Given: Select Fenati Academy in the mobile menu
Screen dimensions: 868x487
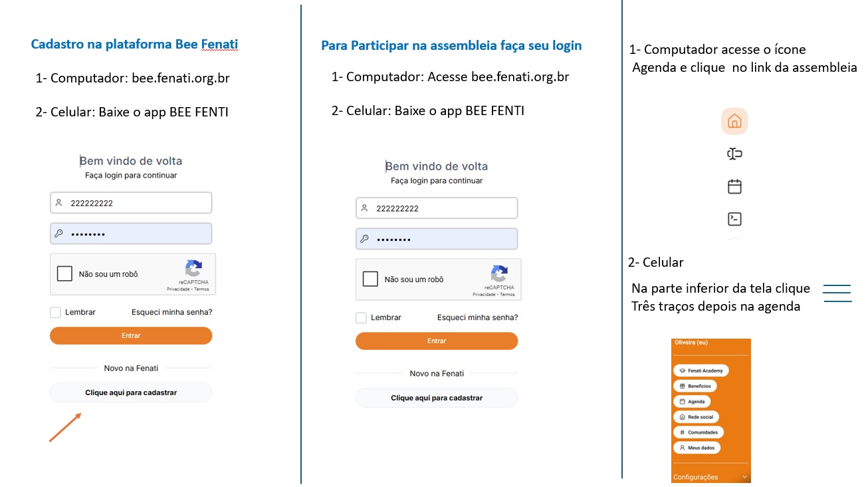Looking at the screenshot, I should 701,371.
